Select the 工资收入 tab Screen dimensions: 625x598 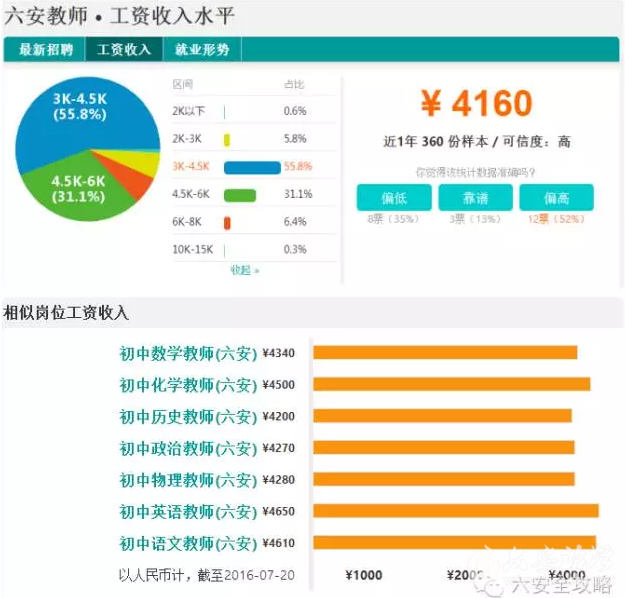coord(123,50)
